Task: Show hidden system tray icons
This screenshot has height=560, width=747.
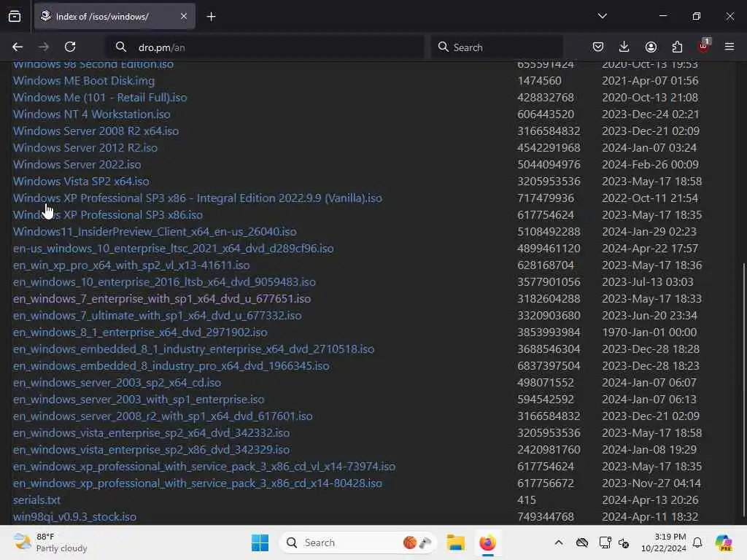Action: point(559,542)
